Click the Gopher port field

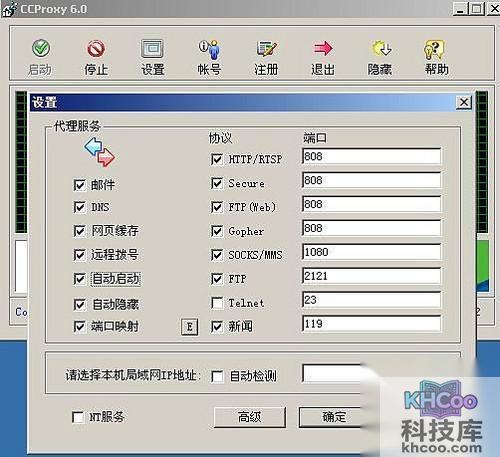(371, 228)
